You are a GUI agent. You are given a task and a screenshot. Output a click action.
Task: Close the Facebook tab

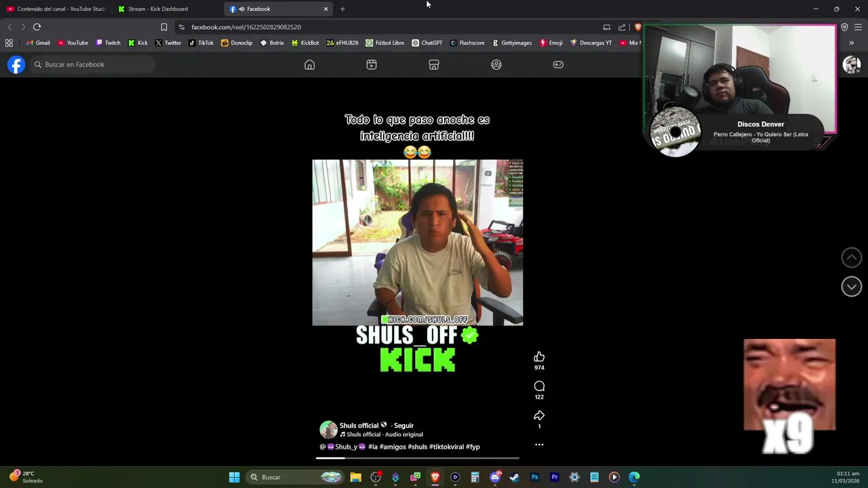[325, 9]
